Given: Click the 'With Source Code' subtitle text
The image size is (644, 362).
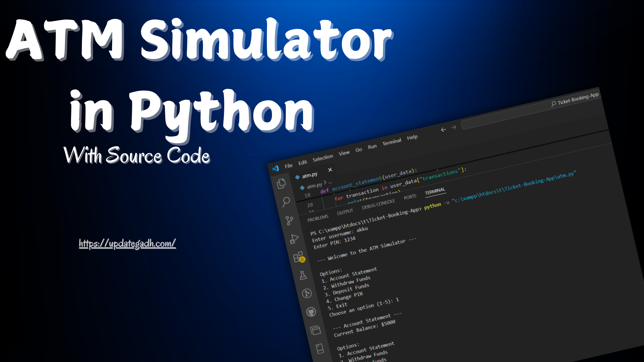Looking at the screenshot, I should point(137,155).
